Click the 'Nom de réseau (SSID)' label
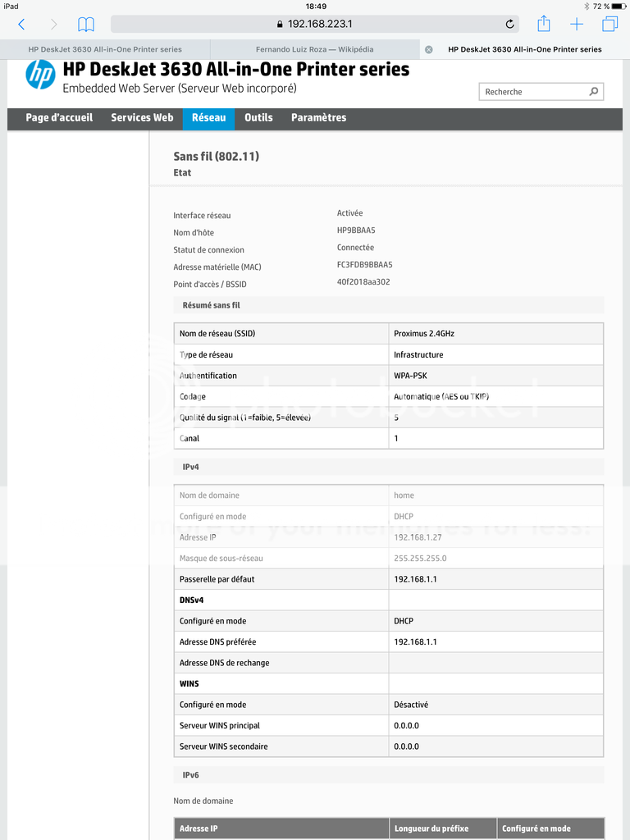Viewport: 630px width, 840px height. [x=217, y=334]
